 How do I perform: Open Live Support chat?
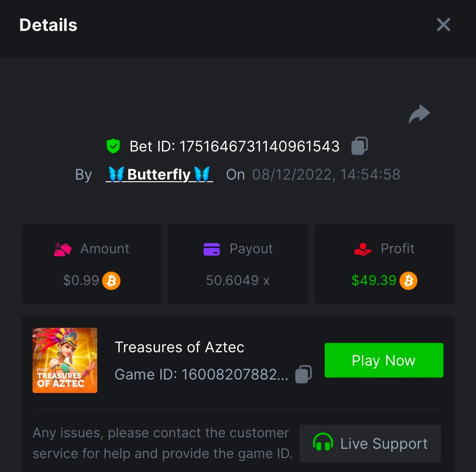click(370, 443)
